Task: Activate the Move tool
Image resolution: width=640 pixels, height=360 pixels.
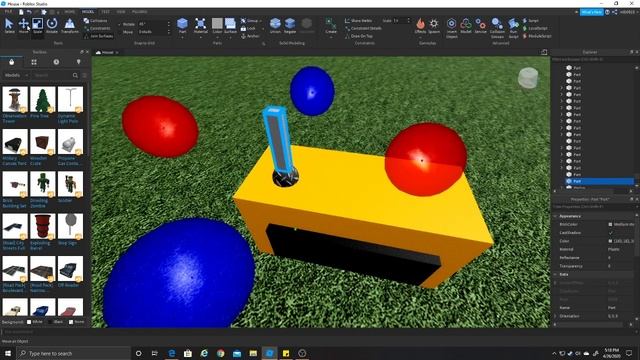Action: click(x=24, y=25)
